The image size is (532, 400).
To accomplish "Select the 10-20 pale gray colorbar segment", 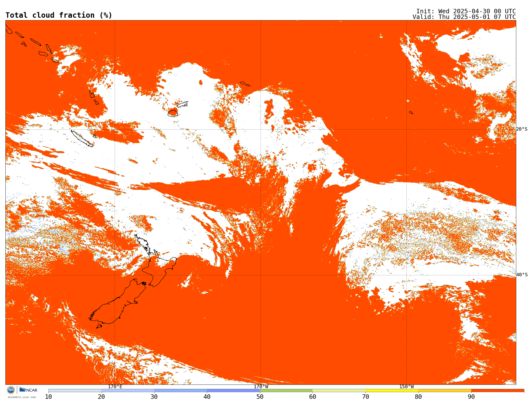I will 75,391.
